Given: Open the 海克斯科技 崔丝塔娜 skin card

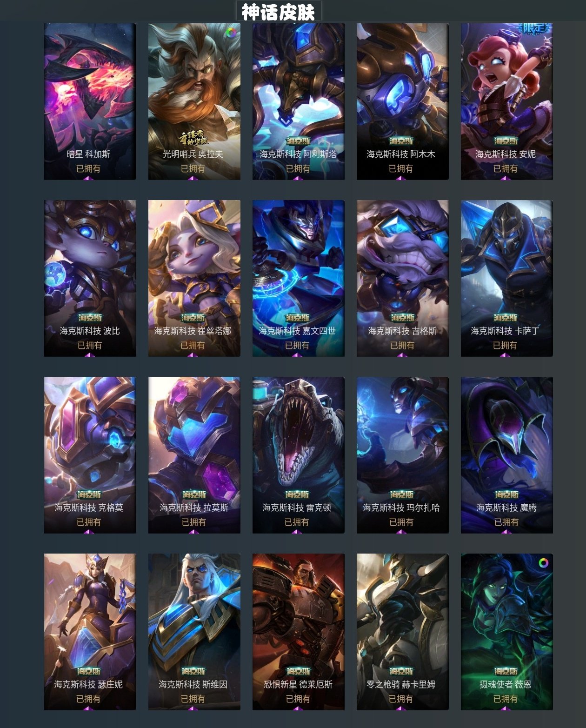Looking at the screenshot, I should coord(194,278).
